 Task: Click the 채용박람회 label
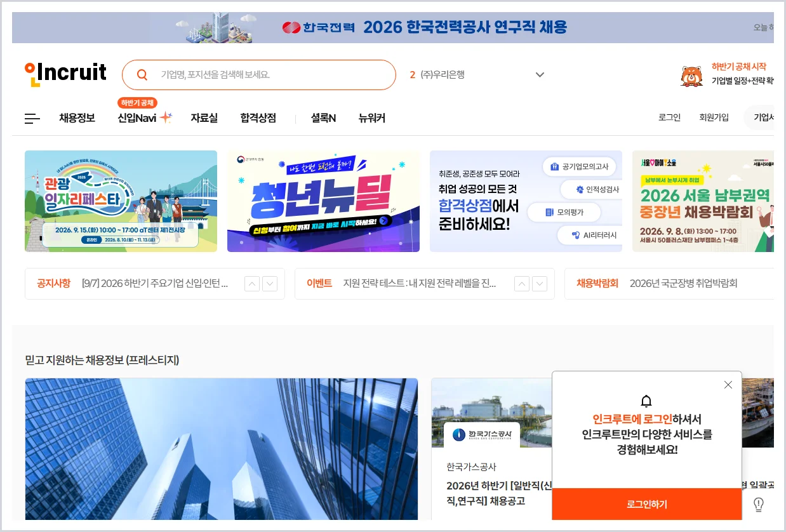(597, 283)
